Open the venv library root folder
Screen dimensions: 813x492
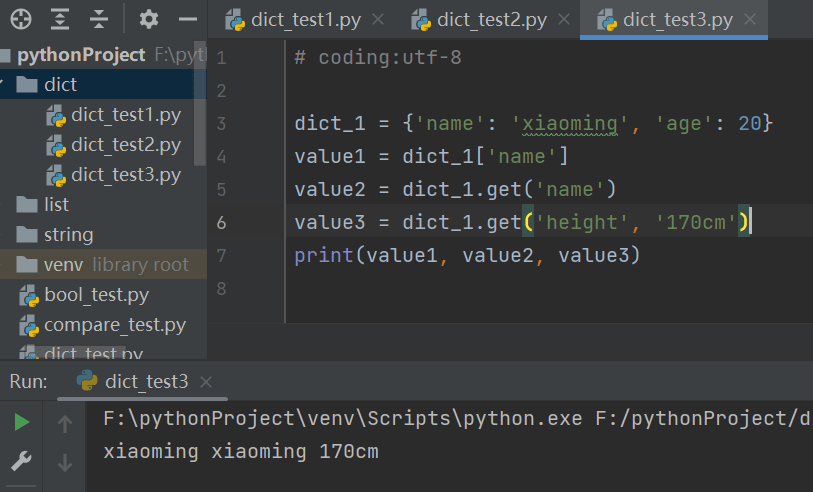pyautogui.click(x=64, y=265)
